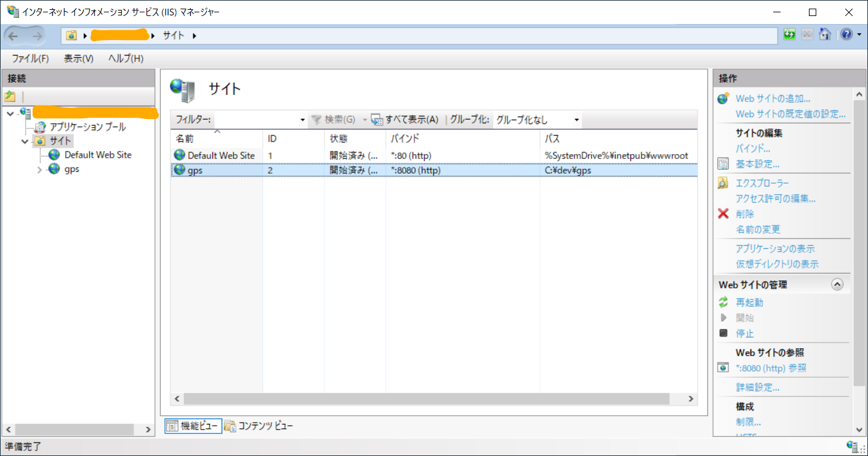
Task: Expand the gps tree node arrow
Action: (x=40, y=169)
